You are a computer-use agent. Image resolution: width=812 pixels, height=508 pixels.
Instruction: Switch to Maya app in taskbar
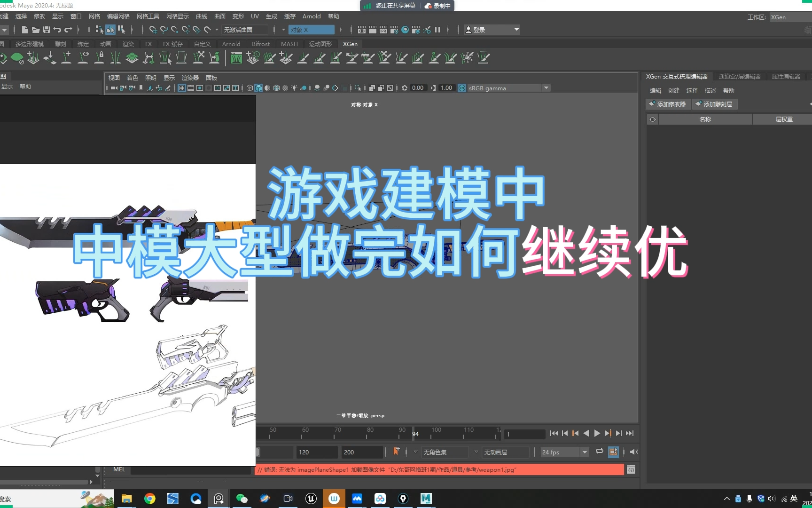[x=426, y=499]
